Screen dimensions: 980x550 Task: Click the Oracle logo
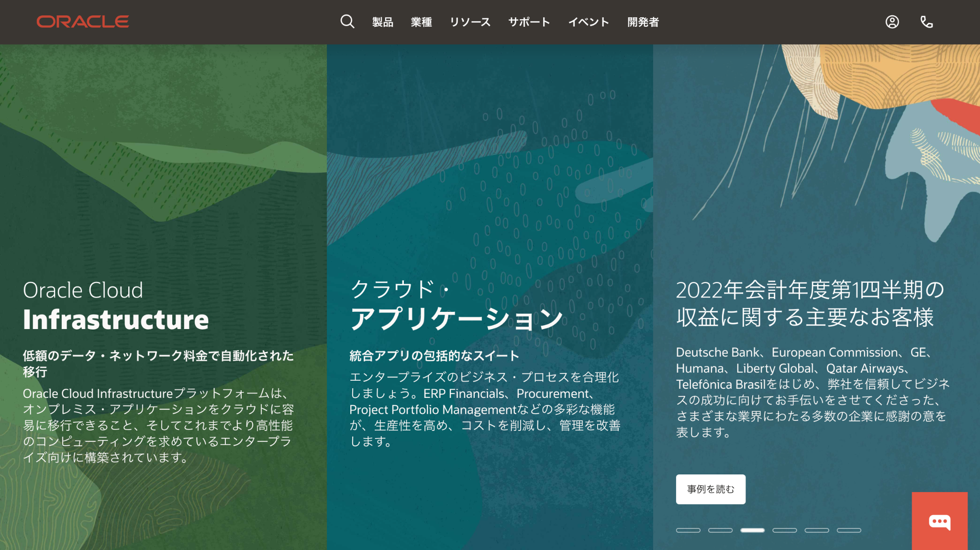83,22
